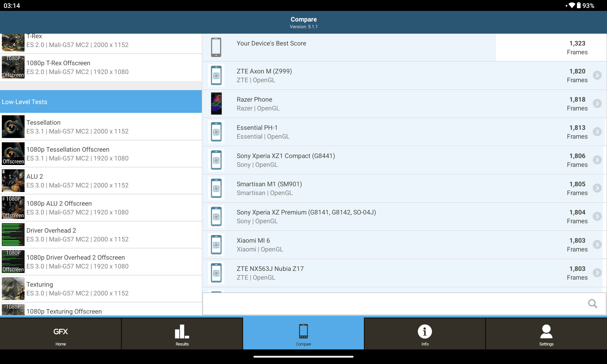The image size is (607, 364).
Task: Expand Sony Xperia XZ1 Compact details arrow
Action: (x=597, y=160)
